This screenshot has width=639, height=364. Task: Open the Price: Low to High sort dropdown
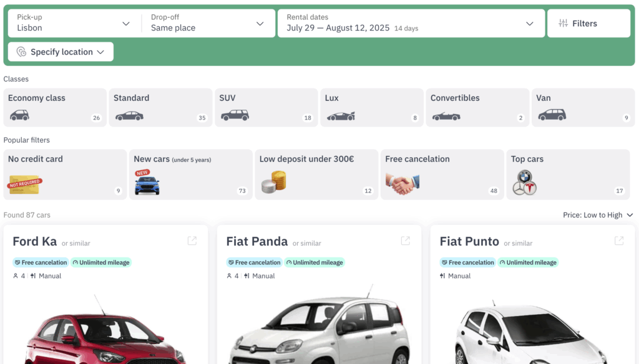(x=598, y=215)
